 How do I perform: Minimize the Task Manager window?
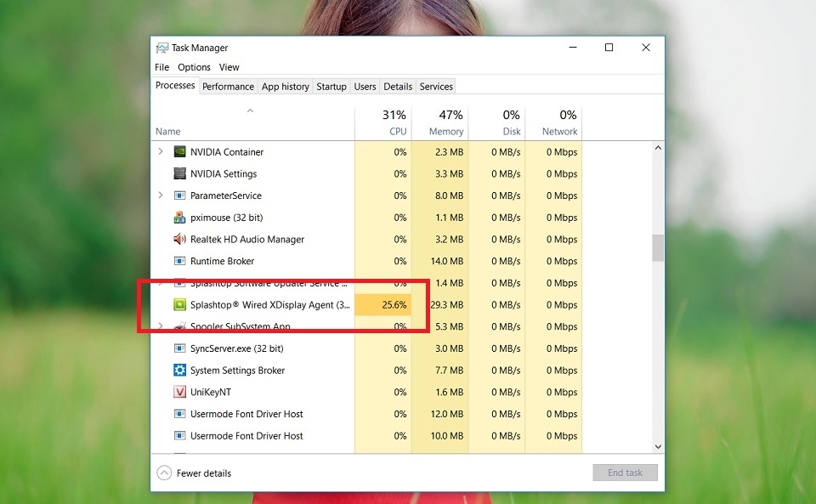(x=573, y=48)
